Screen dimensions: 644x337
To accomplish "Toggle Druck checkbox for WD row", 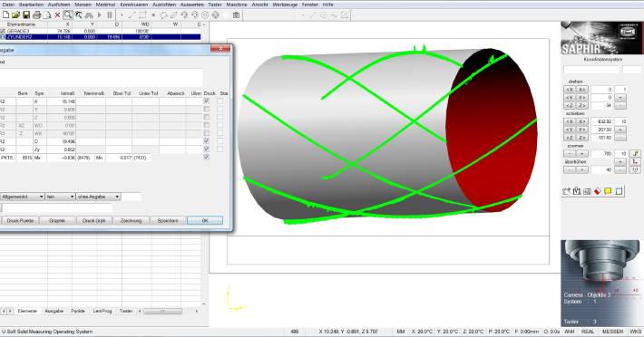I will click(x=207, y=125).
